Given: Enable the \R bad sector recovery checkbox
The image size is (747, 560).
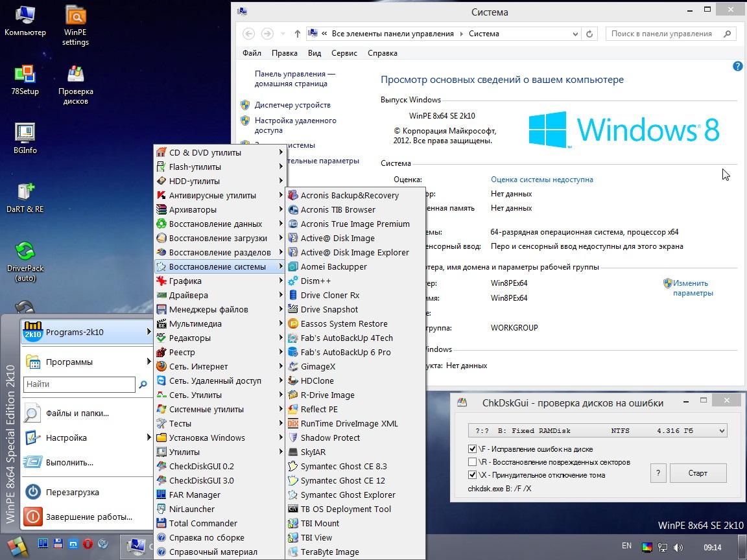Looking at the screenshot, I should click(x=472, y=462).
